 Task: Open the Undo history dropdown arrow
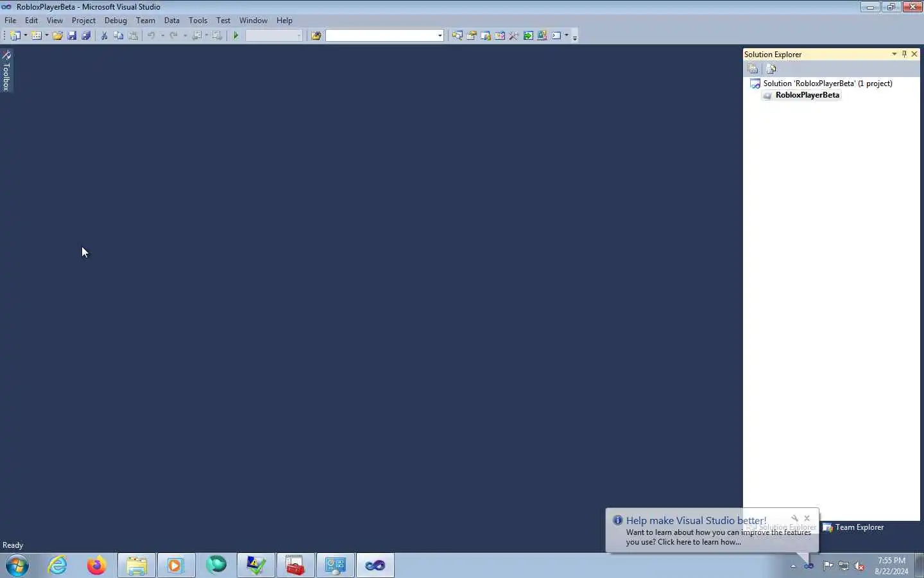[x=162, y=36]
